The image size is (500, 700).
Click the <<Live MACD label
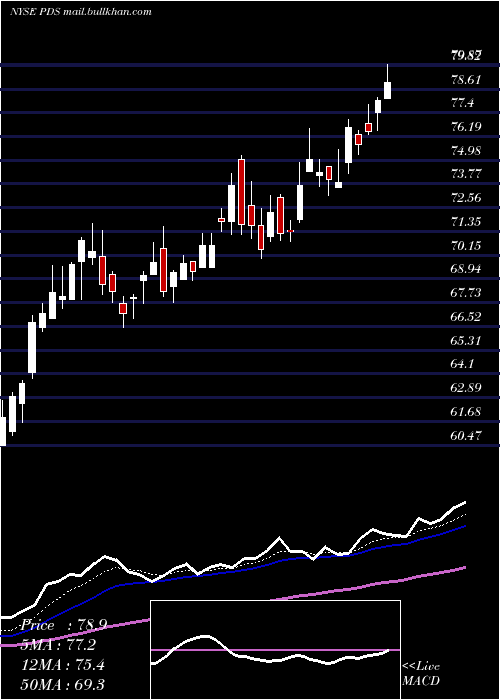click(x=421, y=673)
